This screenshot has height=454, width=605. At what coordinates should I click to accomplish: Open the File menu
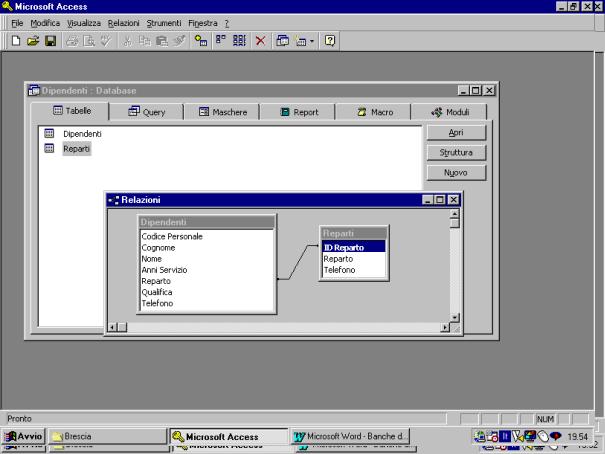tap(17, 23)
